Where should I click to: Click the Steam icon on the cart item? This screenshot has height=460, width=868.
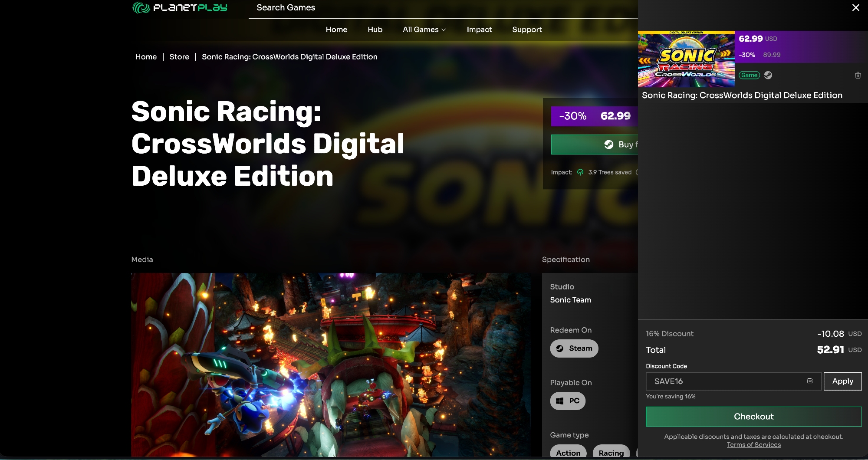click(x=768, y=75)
